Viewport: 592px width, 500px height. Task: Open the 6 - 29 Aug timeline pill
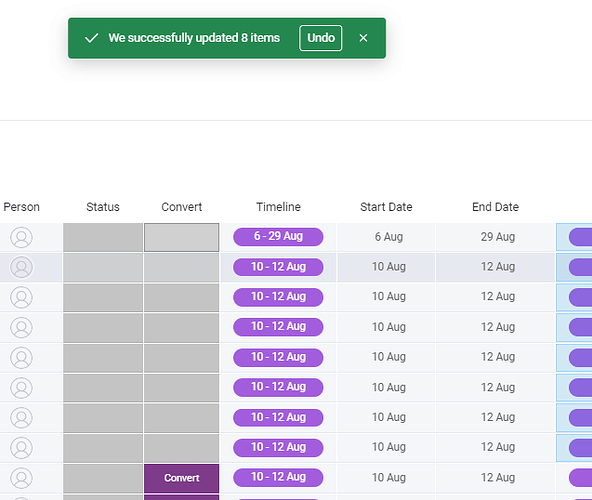pos(278,236)
